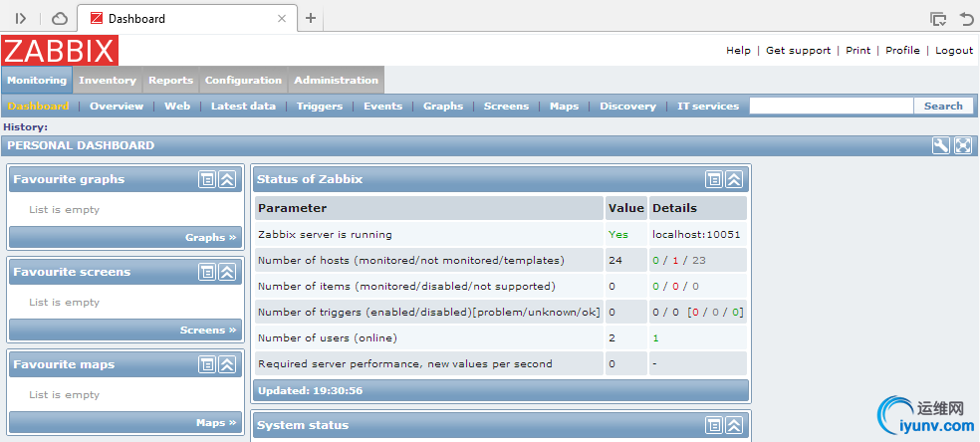Collapse the Favourite screens widget
The width and height of the screenshot is (980, 442).
click(227, 272)
